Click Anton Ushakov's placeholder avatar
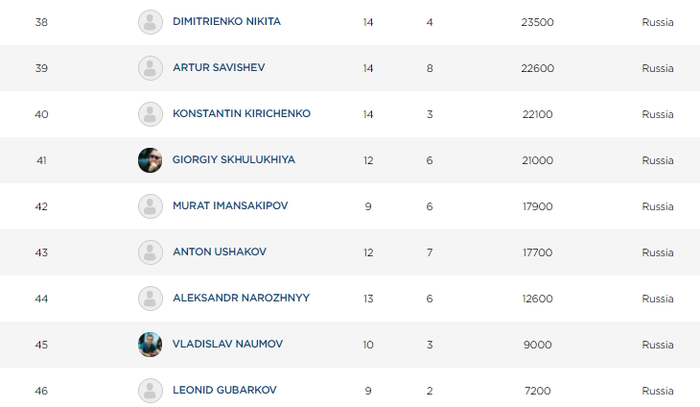Viewport: 700px width, 407px height. (x=150, y=252)
